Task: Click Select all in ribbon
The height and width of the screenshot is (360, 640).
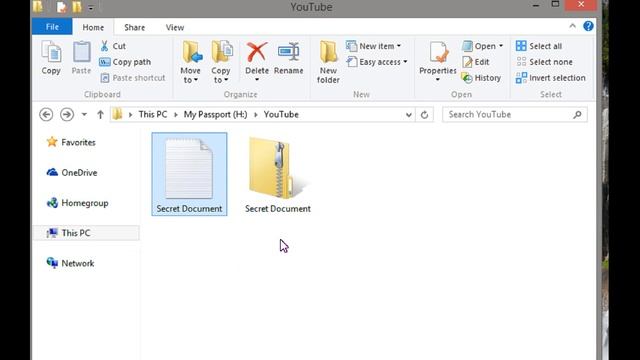Action: tap(539, 46)
